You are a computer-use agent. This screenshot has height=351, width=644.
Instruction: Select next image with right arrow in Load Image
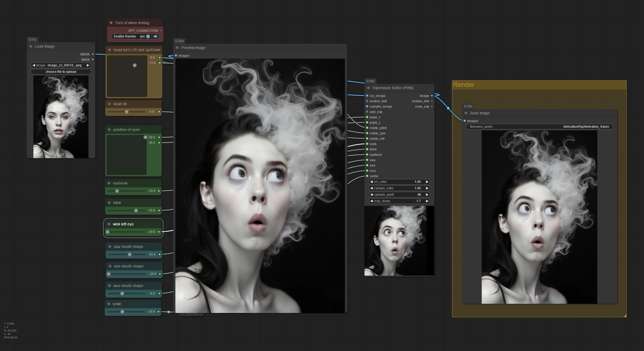click(x=88, y=65)
